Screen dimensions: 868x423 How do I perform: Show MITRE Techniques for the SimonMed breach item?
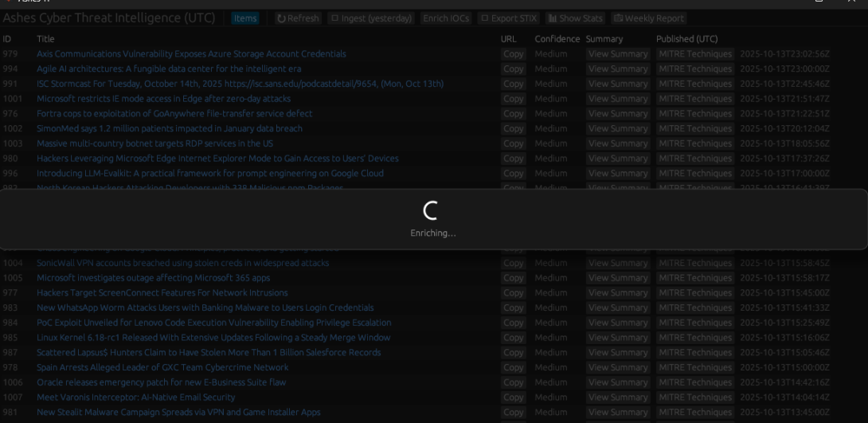pos(695,129)
